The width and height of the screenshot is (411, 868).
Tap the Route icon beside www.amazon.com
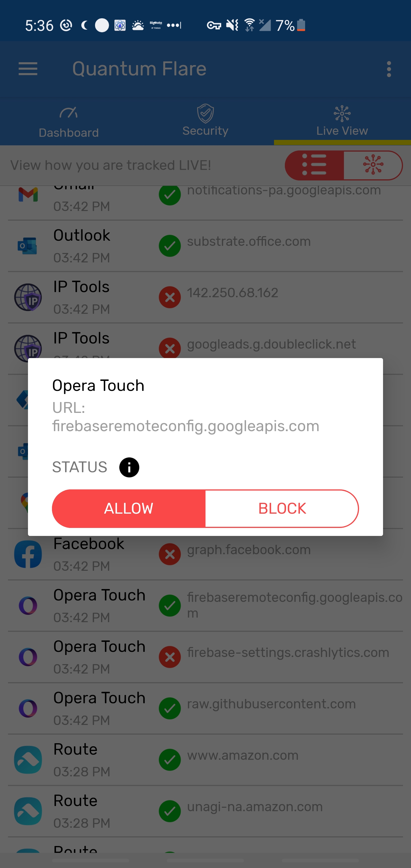click(x=28, y=760)
